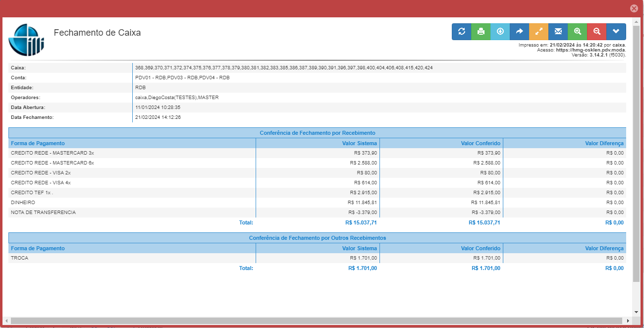Click the share arrow icon
The width and height of the screenshot is (644, 328).
point(519,32)
